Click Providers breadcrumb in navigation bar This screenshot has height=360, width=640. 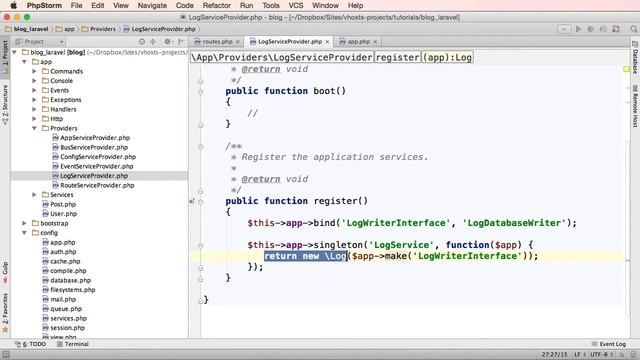tap(99, 29)
